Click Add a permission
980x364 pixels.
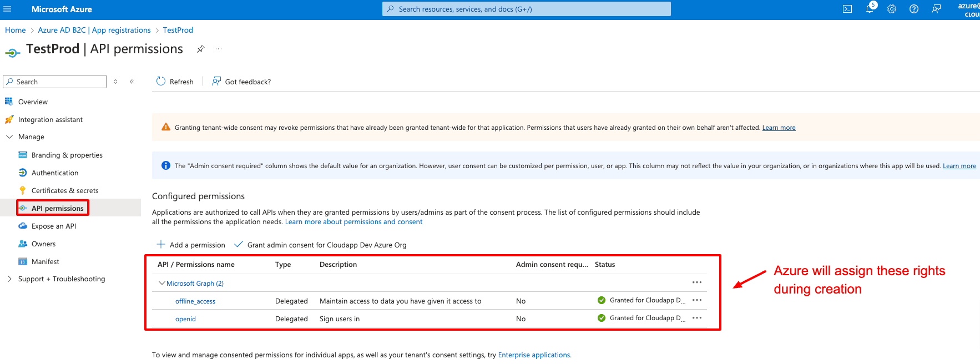coord(191,245)
